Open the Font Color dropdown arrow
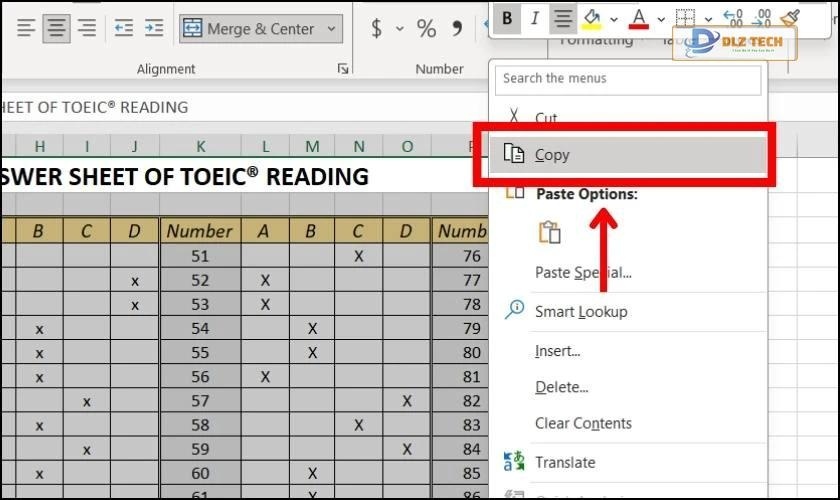The width and height of the screenshot is (840, 500). click(661, 18)
